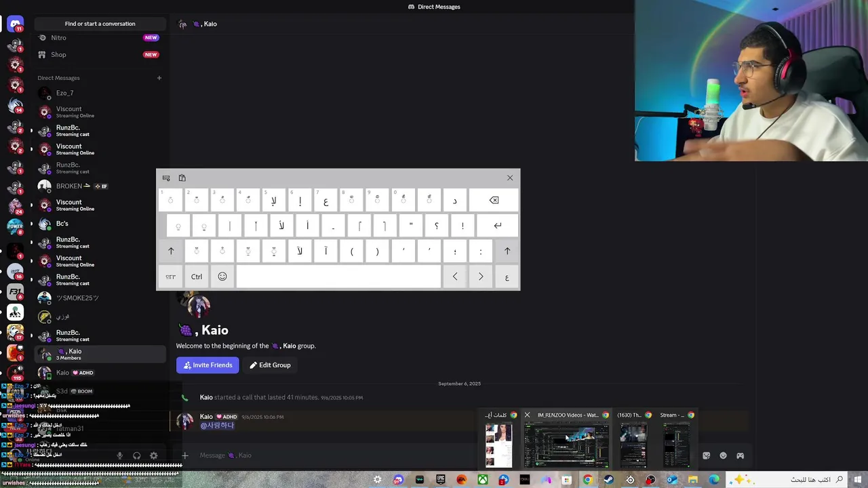Toggle deafen headphones in user panel
868x488 pixels.
[x=137, y=456]
